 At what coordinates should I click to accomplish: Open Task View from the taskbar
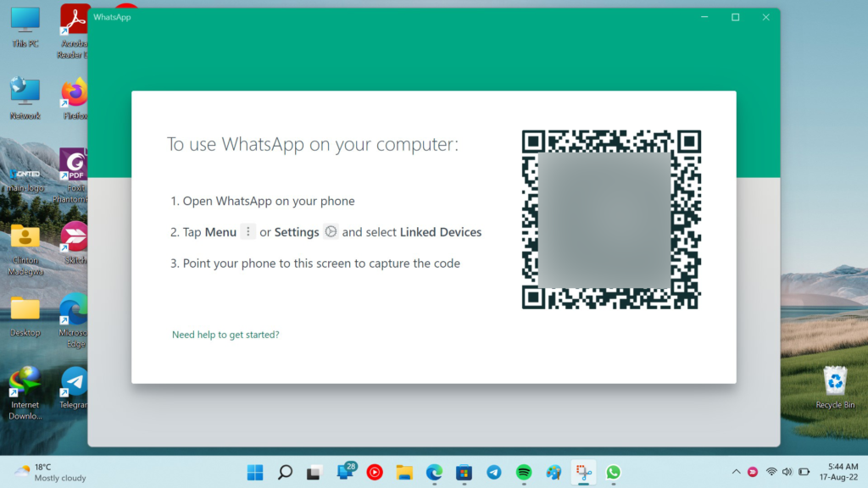tap(314, 473)
